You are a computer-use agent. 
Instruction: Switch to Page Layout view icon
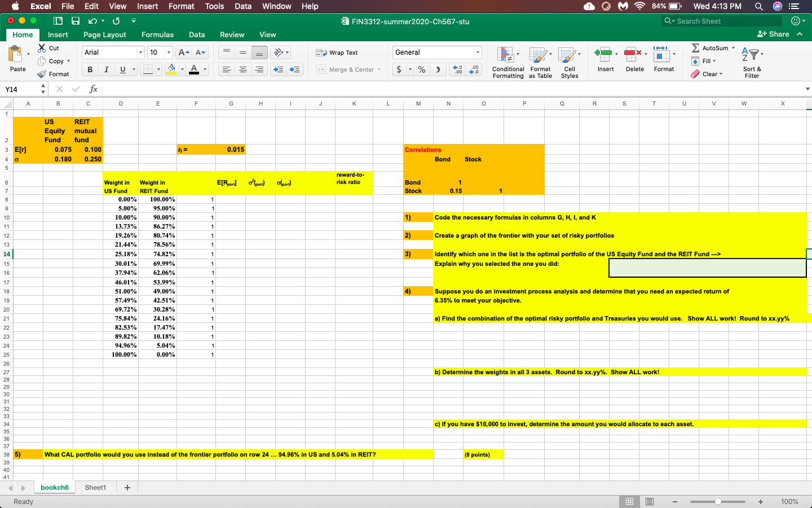pyautogui.click(x=650, y=501)
